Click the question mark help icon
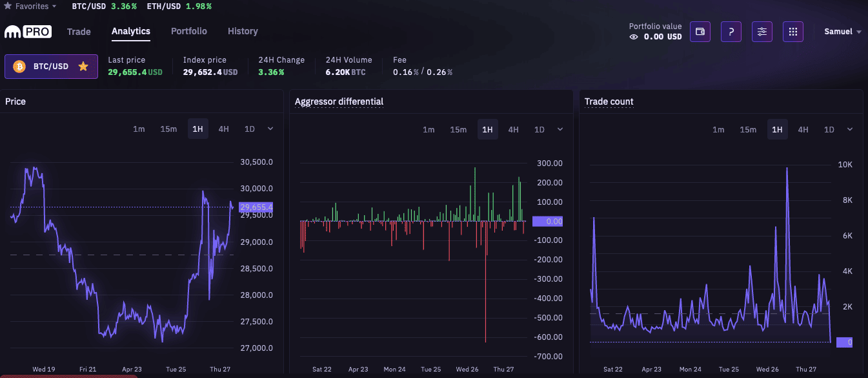The image size is (868, 378). click(x=731, y=32)
